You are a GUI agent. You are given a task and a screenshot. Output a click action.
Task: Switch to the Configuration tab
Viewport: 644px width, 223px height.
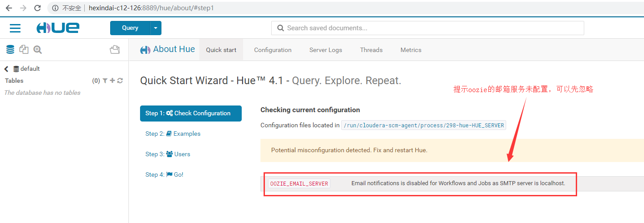[x=272, y=50]
